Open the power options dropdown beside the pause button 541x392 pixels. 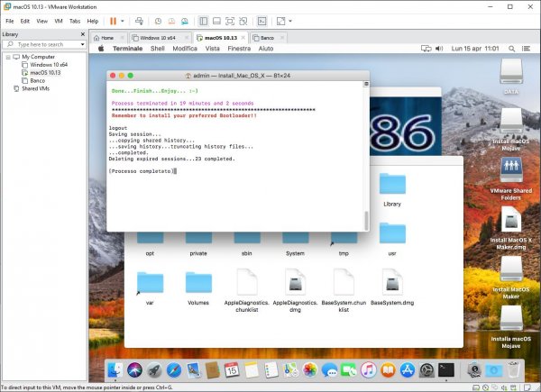122,21
